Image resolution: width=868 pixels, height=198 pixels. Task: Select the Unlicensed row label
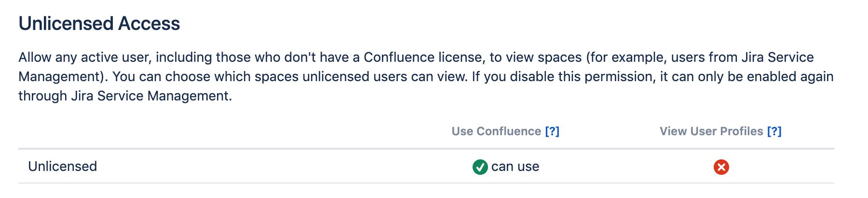pos(63,167)
